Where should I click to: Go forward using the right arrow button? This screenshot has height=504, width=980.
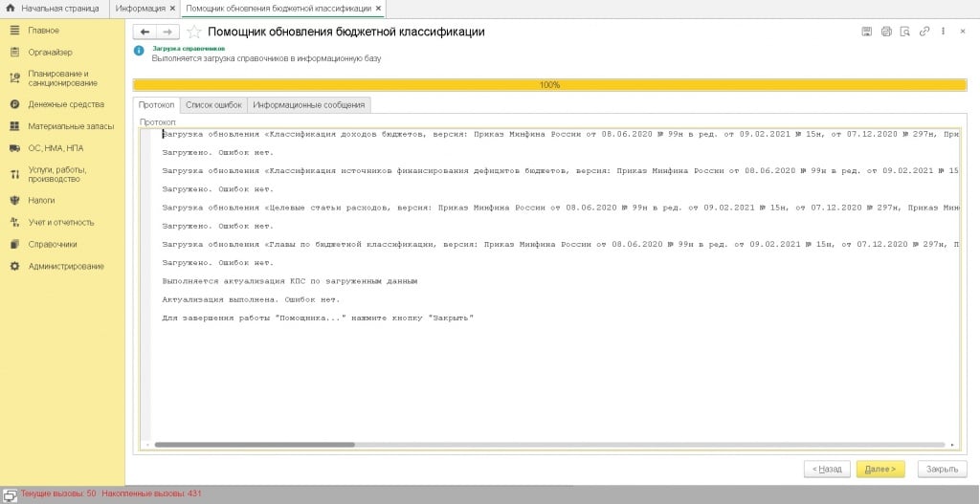pos(167,32)
